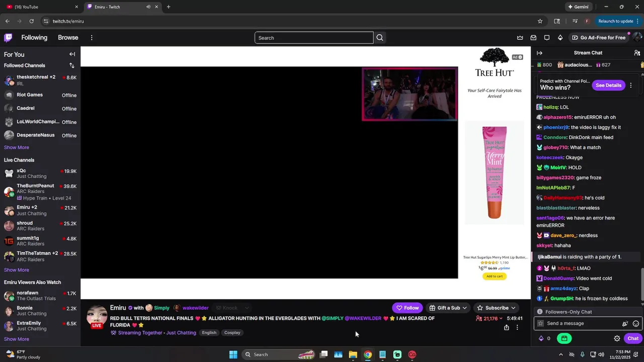Open prediction options three-dot menu
The image size is (644, 362).
pyautogui.click(x=630, y=85)
